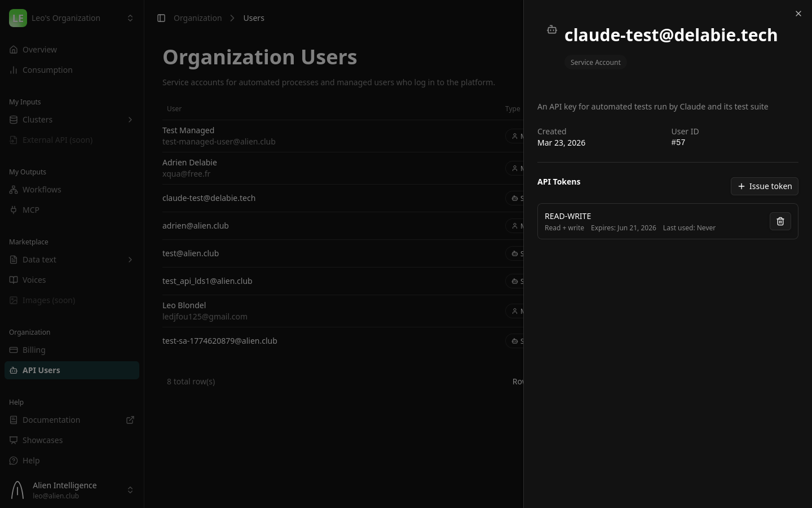Click the sidebar collapse icon near Organization breadcrumb

(161, 18)
